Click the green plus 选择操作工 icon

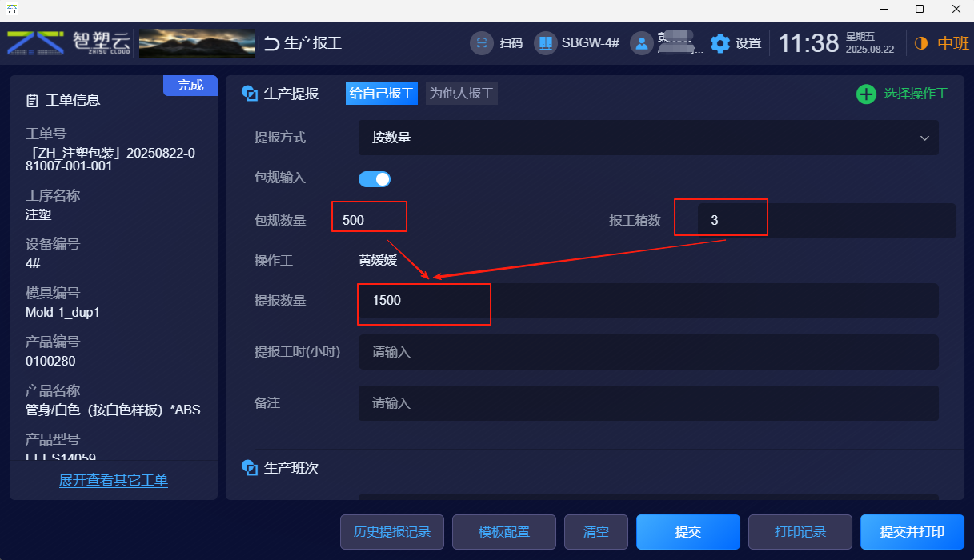tap(866, 94)
